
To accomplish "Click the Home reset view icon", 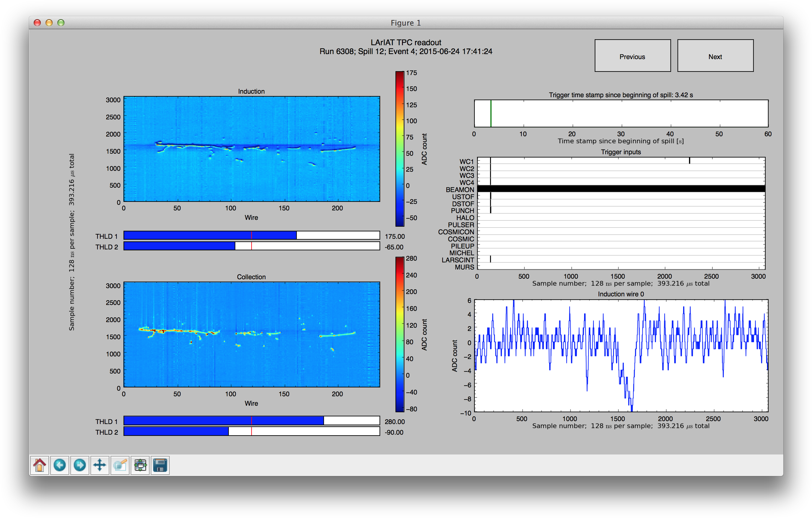I will 39,465.
